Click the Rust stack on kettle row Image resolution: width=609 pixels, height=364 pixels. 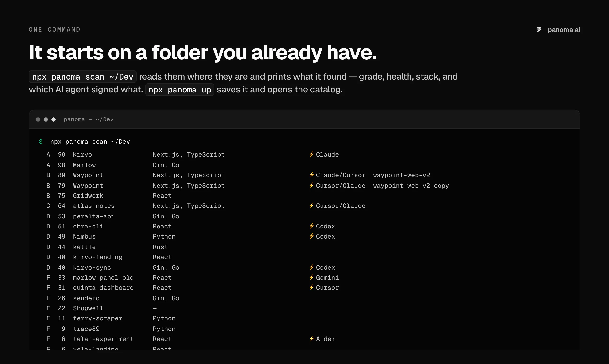click(160, 247)
